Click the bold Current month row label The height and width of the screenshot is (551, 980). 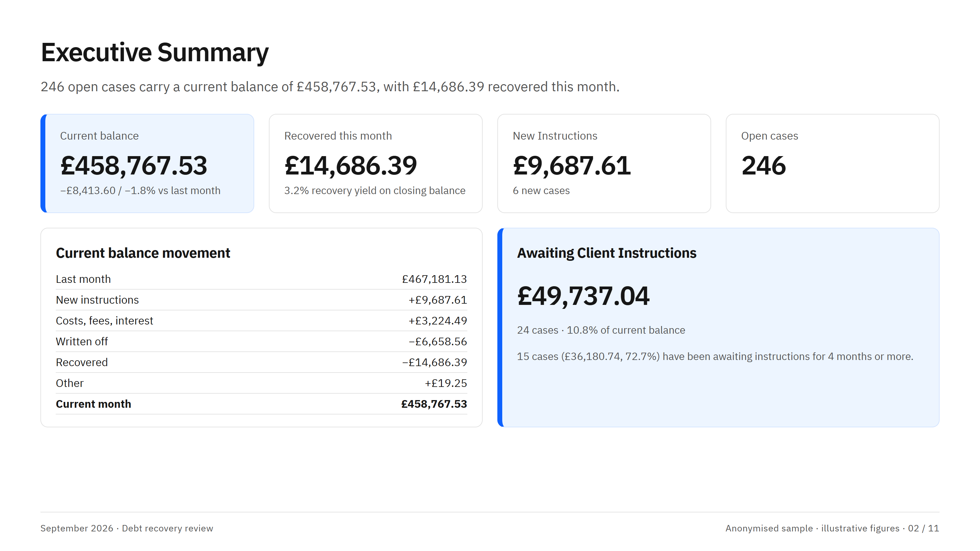pos(93,404)
